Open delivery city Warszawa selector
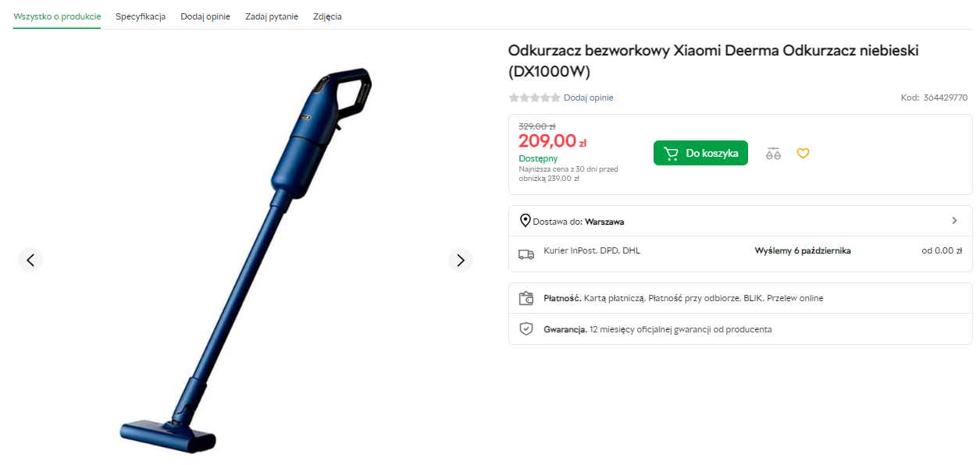 tap(604, 222)
